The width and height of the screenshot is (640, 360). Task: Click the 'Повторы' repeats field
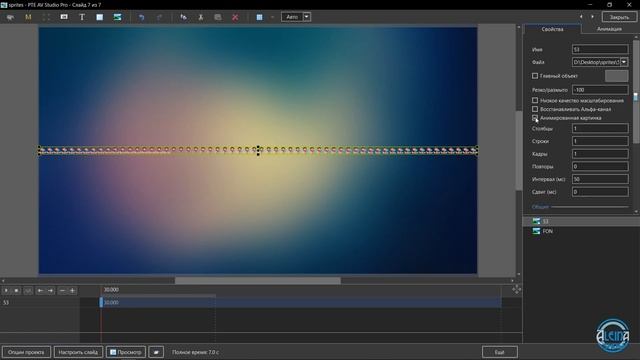coord(600,167)
